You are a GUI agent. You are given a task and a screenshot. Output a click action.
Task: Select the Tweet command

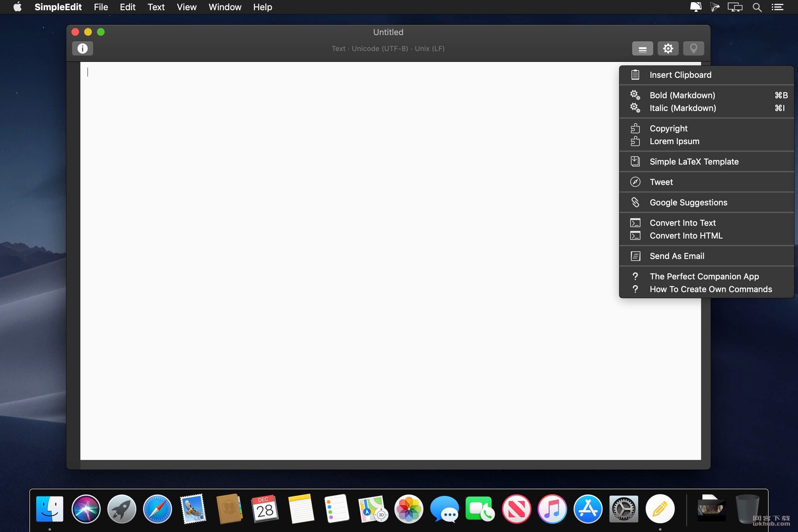706,182
